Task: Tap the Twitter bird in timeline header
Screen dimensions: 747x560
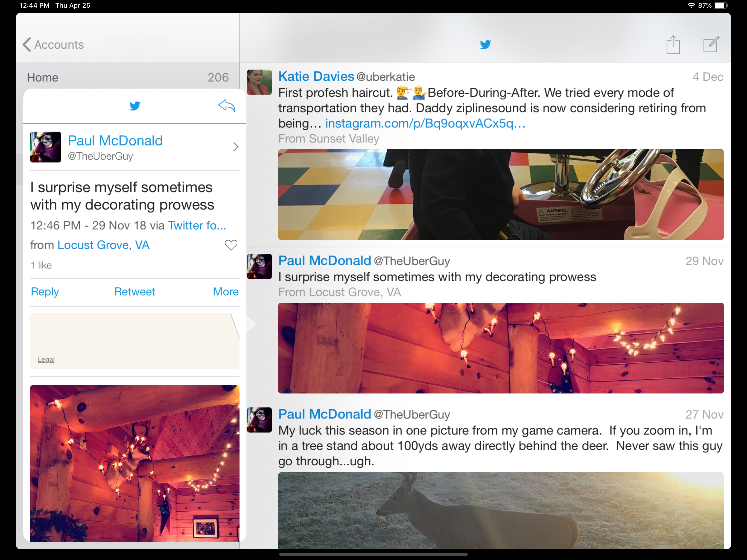Action: point(485,45)
